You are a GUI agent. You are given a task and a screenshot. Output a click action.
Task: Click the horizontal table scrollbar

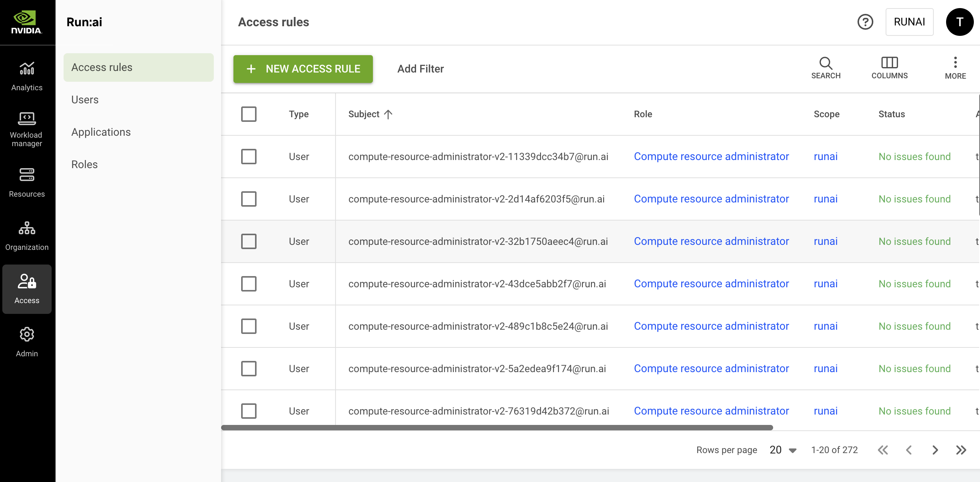click(497, 427)
